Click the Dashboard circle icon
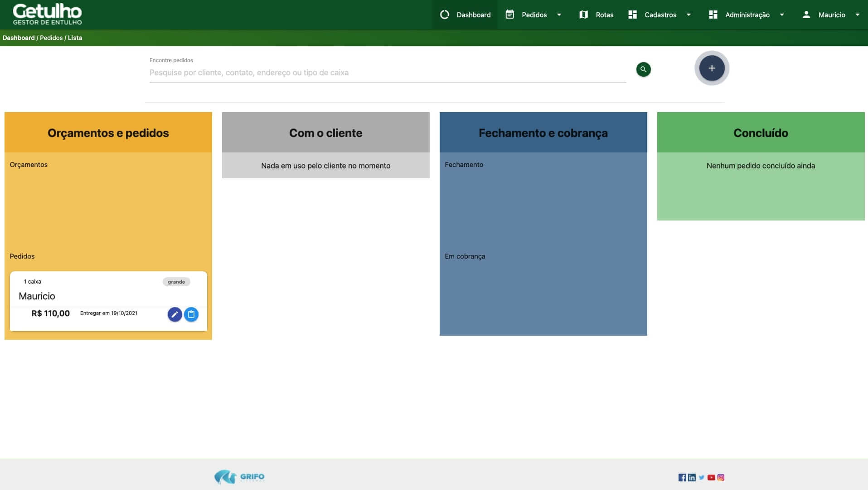 [444, 15]
